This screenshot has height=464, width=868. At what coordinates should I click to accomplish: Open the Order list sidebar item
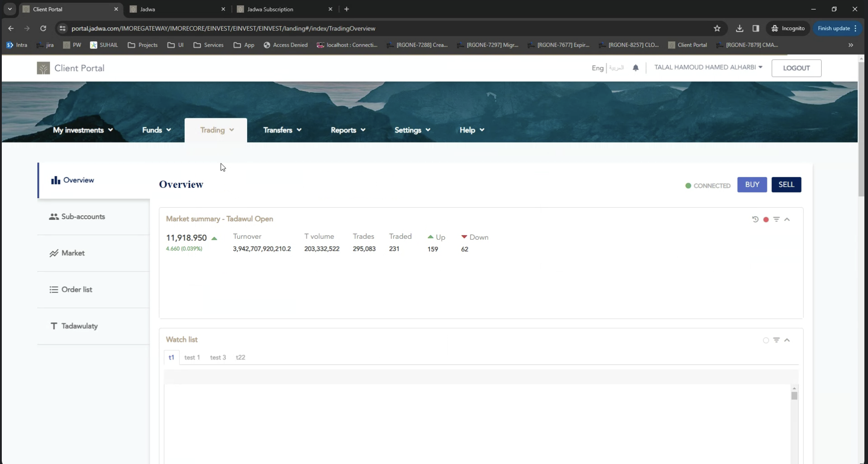[x=76, y=290]
